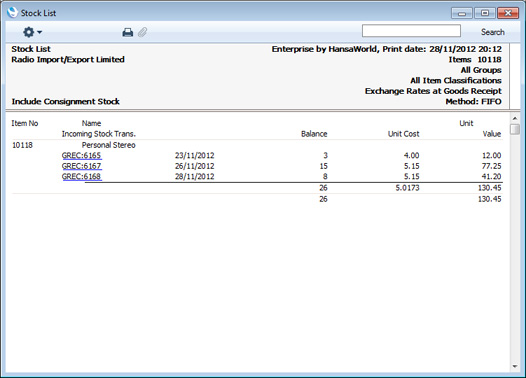
Task: Click the Balance column header
Action: click(x=314, y=134)
